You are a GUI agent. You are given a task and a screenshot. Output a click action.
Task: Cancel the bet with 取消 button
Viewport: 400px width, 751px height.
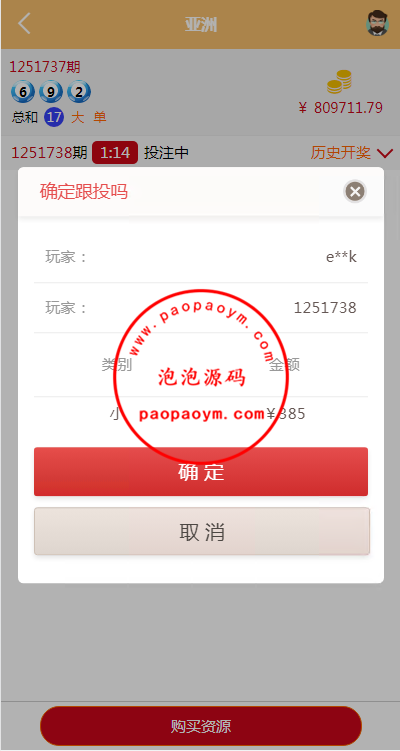(x=202, y=532)
